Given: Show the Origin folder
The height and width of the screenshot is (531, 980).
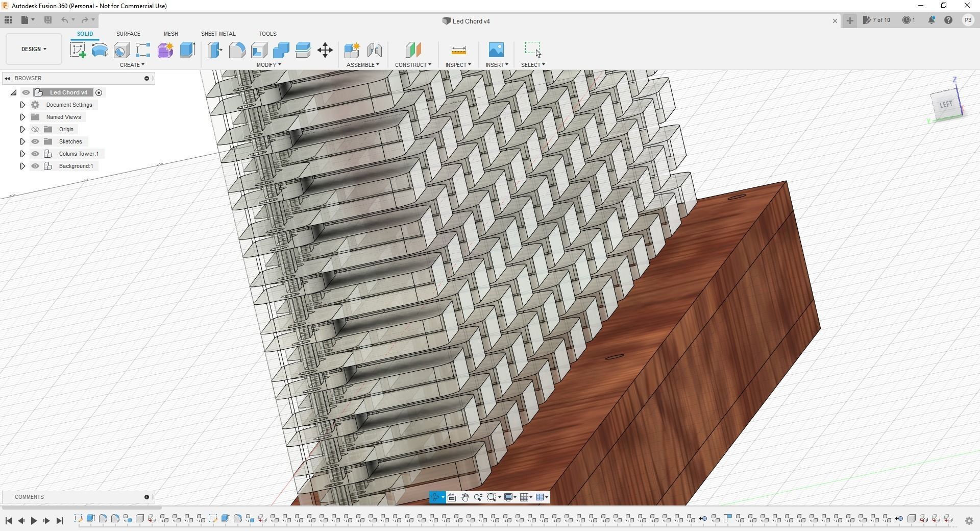Looking at the screenshot, I should [35, 129].
